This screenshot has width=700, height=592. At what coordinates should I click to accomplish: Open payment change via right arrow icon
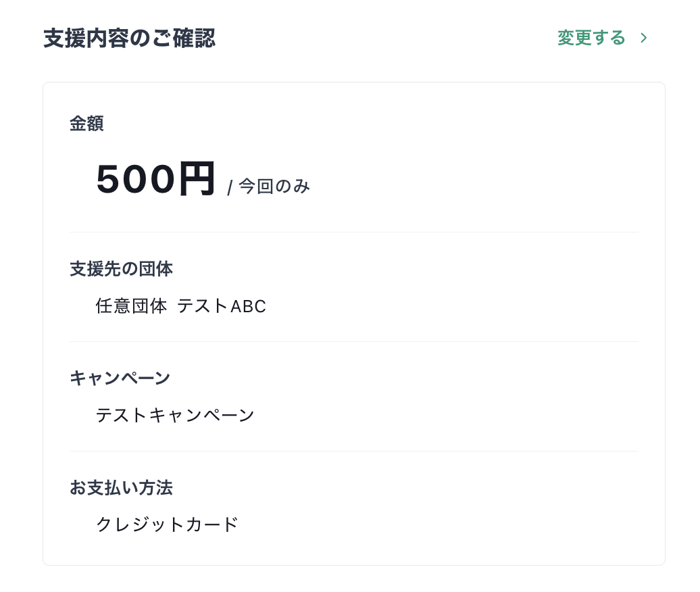click(x=644, y=38)
